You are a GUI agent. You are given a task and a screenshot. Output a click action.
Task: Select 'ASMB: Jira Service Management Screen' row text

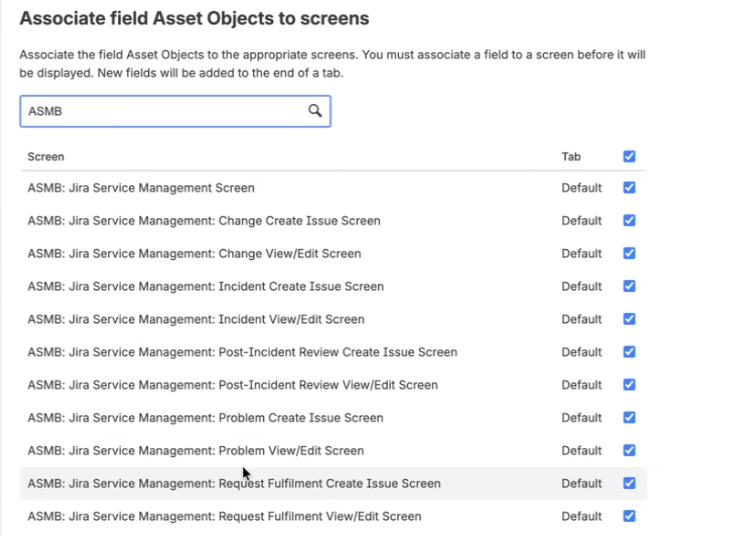coord(141,188)
